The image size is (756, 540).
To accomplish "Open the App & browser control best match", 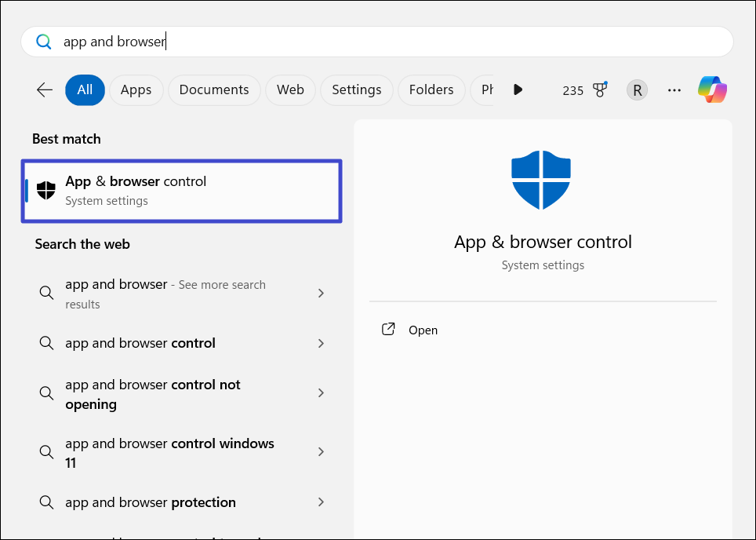I will (182, 191).
